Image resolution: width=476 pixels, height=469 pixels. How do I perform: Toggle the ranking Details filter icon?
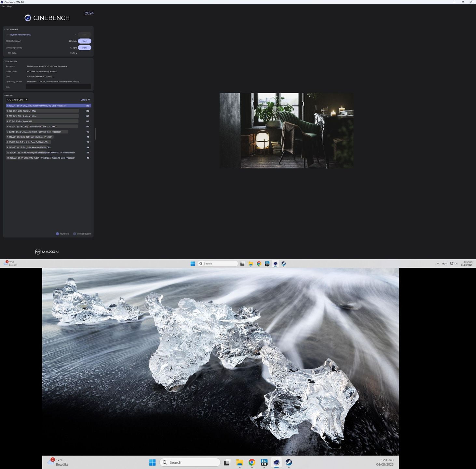[x=89, y=100]
